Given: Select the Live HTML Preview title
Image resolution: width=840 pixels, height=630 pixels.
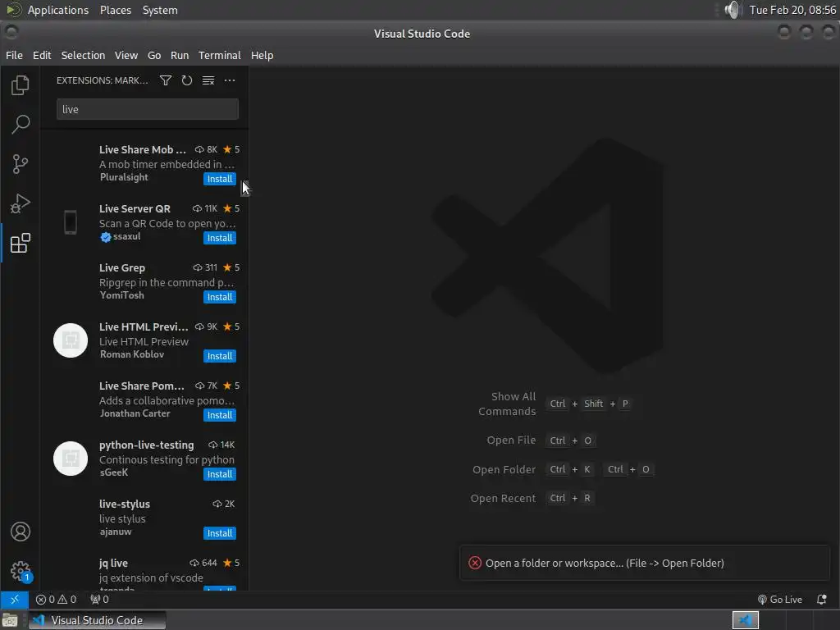Looking at the screenshot, I should (144, 326).
